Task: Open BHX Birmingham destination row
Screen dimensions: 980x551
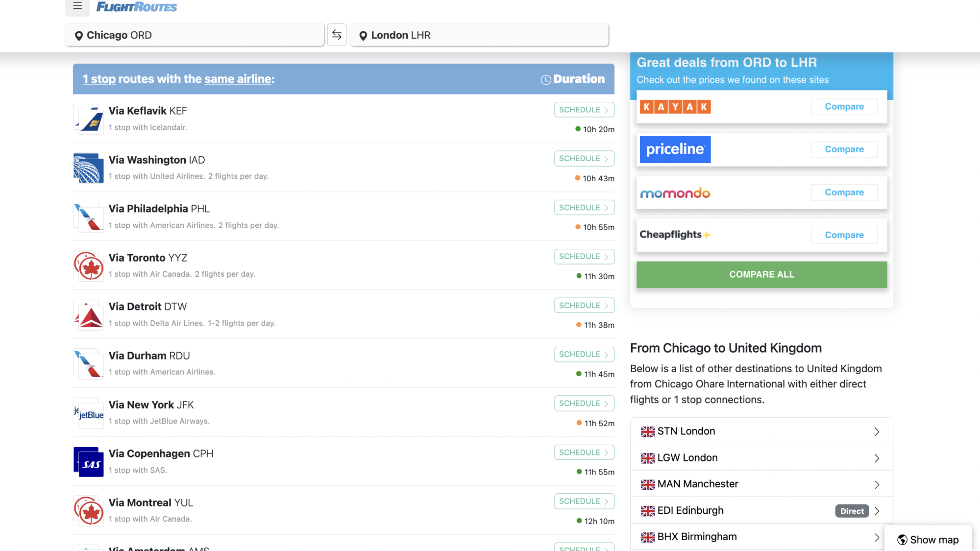Action: (x=761, y=537)
